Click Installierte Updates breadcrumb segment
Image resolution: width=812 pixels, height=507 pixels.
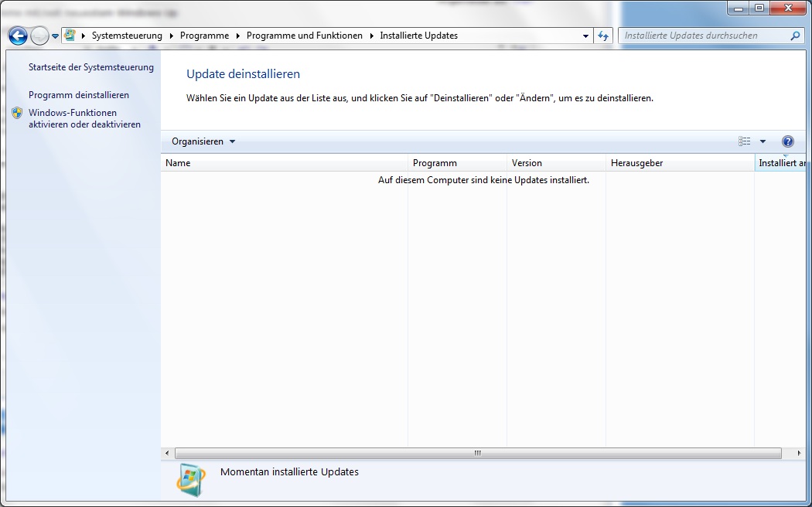[419, 36]
